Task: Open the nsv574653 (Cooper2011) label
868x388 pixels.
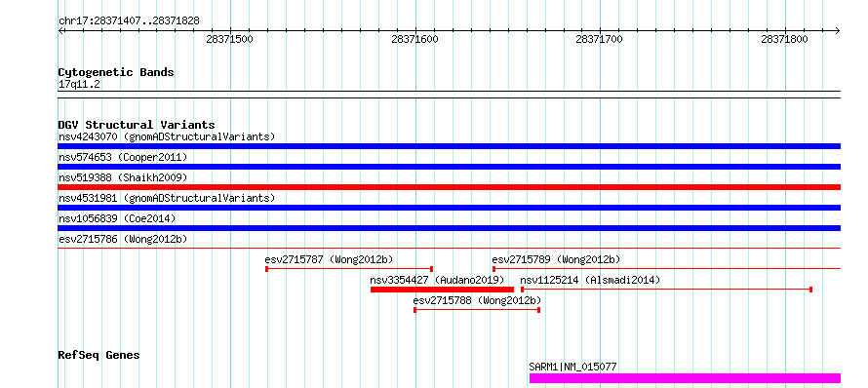Action: point(123,157)
